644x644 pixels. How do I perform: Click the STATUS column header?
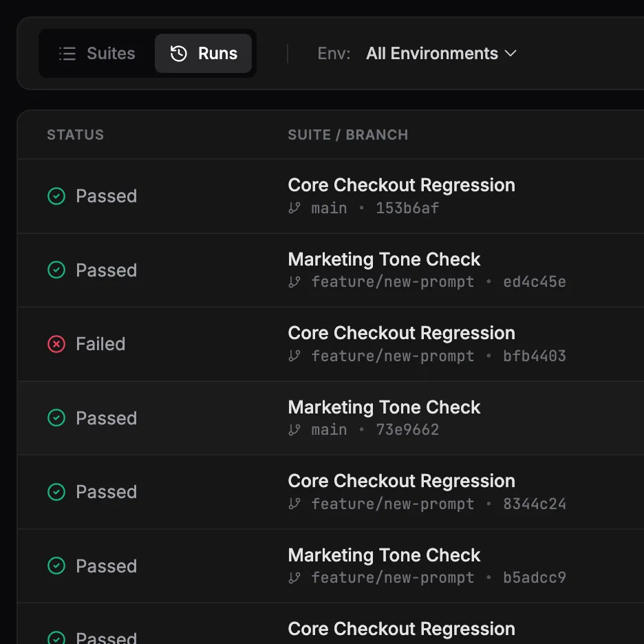(x=75, y=134)
